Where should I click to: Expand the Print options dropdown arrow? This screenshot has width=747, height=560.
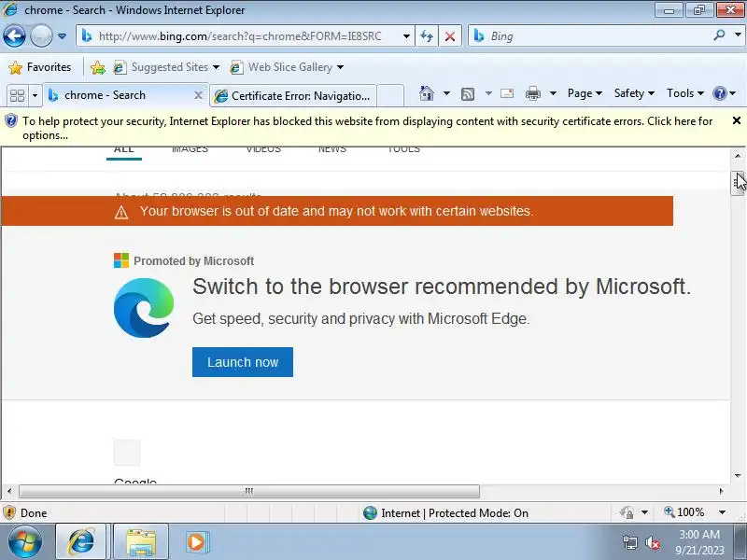coord(553,93)
